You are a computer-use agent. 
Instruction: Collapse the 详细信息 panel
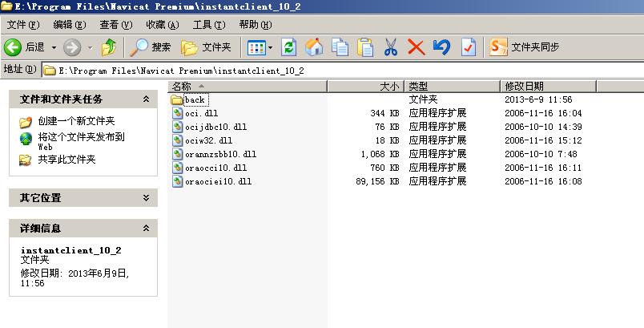(x=147, y=228)
